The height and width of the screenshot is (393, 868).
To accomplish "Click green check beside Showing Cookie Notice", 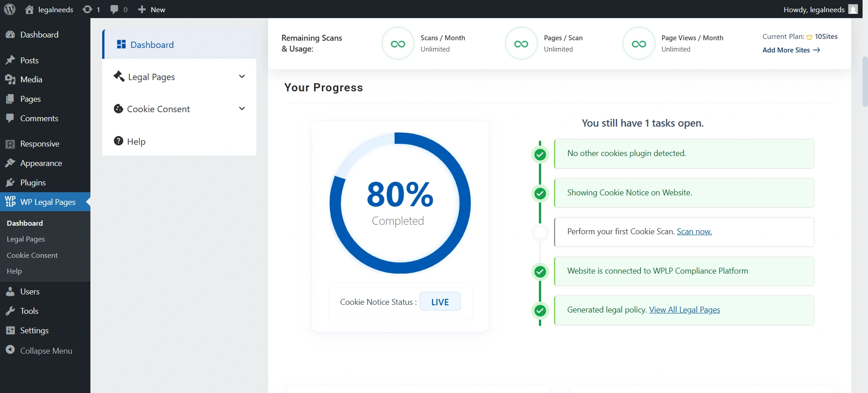I will (x=540, y=194).
